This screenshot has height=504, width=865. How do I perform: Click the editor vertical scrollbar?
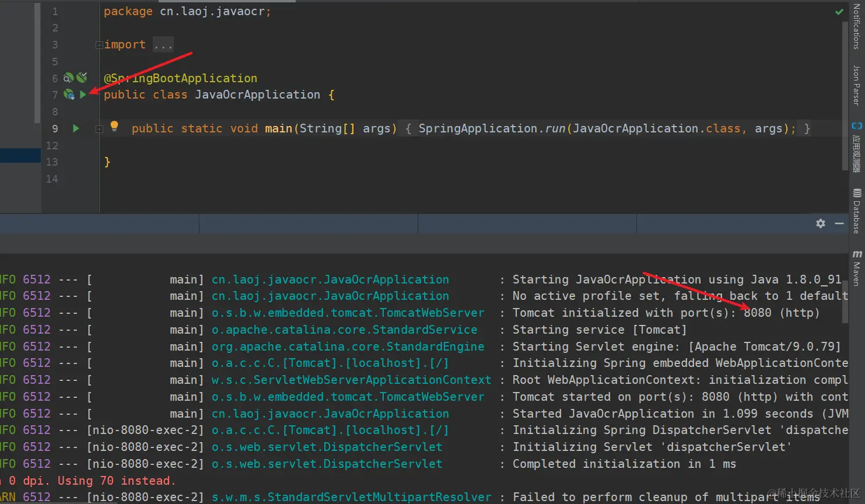click(x=845, y=96)
